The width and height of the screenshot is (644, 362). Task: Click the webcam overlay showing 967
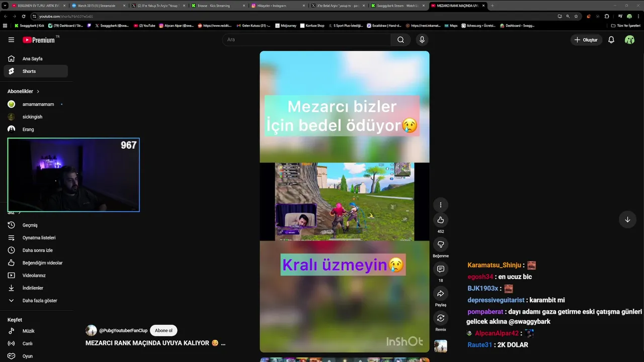(x=73, y=175)
